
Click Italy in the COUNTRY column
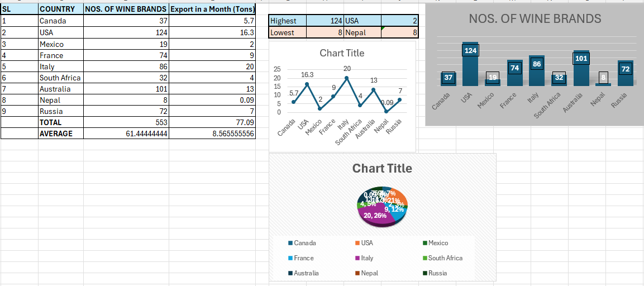61,66
